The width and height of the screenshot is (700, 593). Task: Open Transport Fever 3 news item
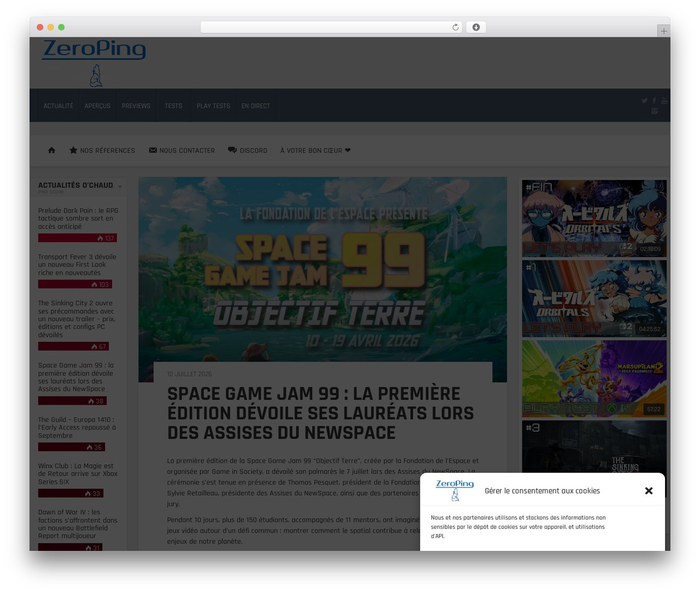click(77, 265)
